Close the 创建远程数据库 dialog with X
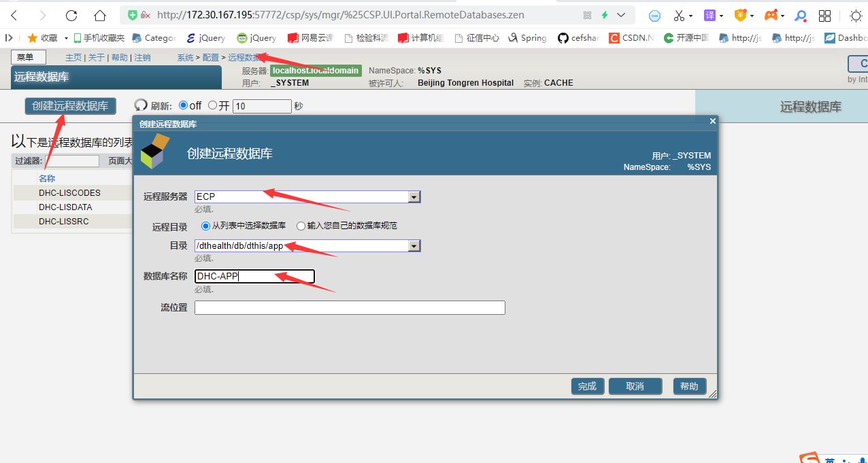This screenshot has width=868, height=463. tap(713, 121)
